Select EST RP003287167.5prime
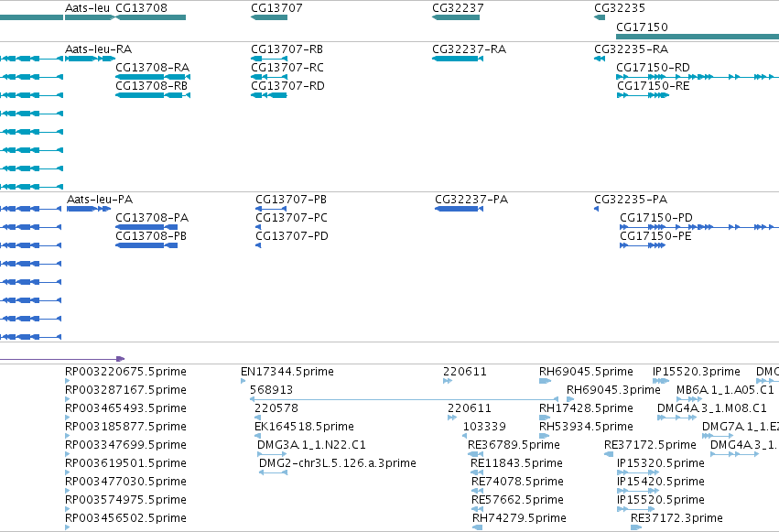The image size is (779, 532). [68, 399]
